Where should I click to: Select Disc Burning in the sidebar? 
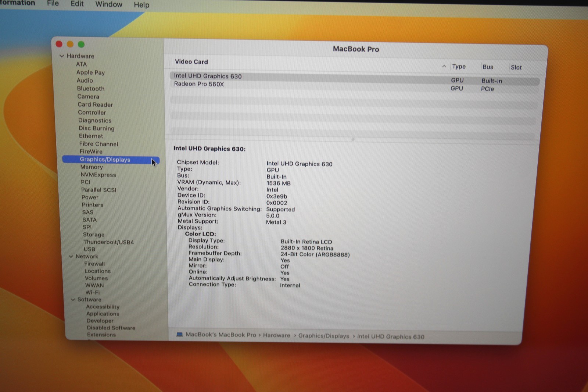(x=96, y=128)
